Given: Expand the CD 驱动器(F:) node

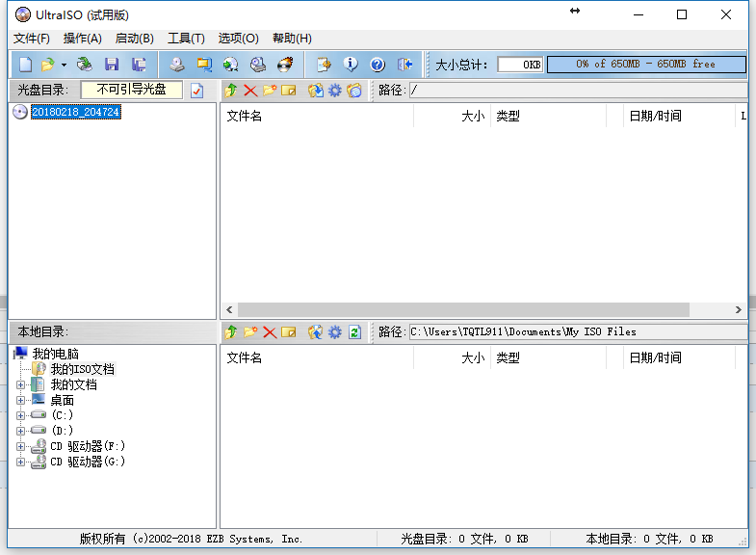Looking at the screenshot, I should click(20, 446).
